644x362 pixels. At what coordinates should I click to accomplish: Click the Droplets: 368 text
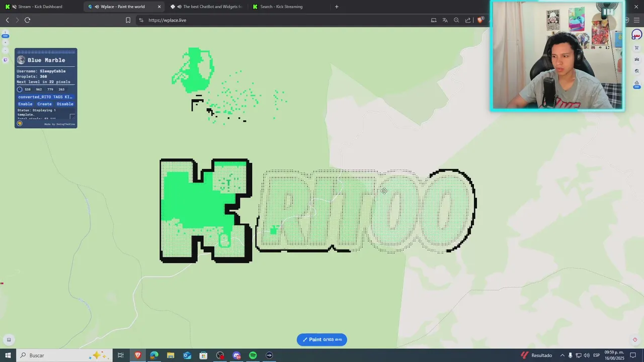click(x=32, y=76)
